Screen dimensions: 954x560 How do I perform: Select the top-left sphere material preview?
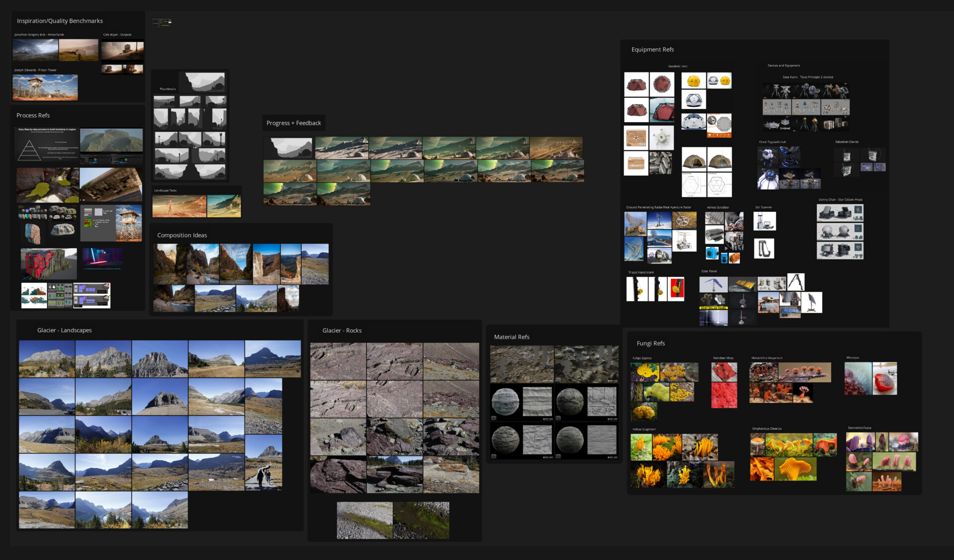[505, 402]
